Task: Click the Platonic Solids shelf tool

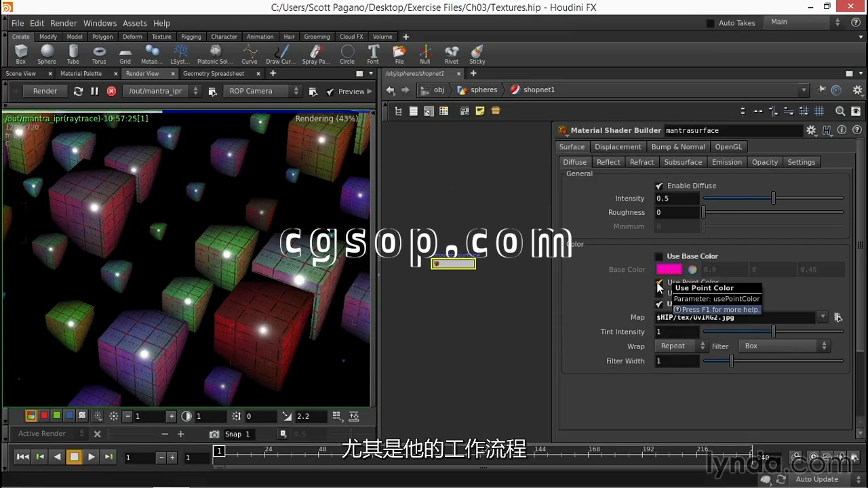Action: point(215,54)
